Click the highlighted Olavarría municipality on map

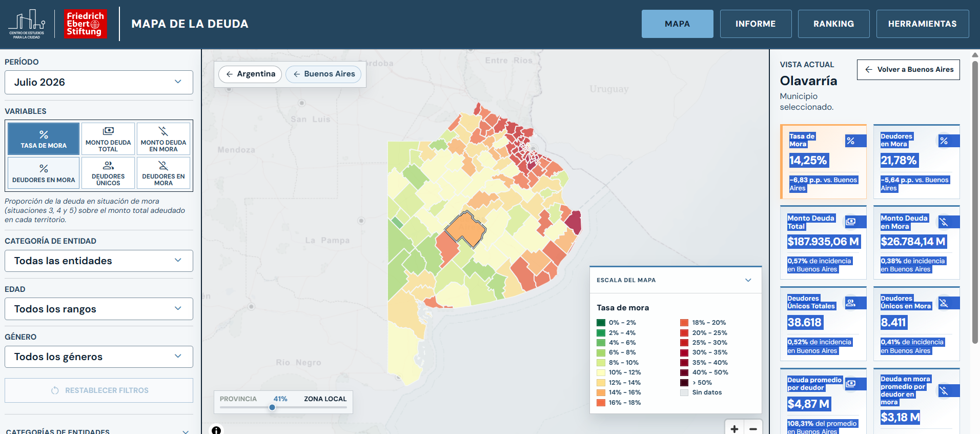(465, 229)
